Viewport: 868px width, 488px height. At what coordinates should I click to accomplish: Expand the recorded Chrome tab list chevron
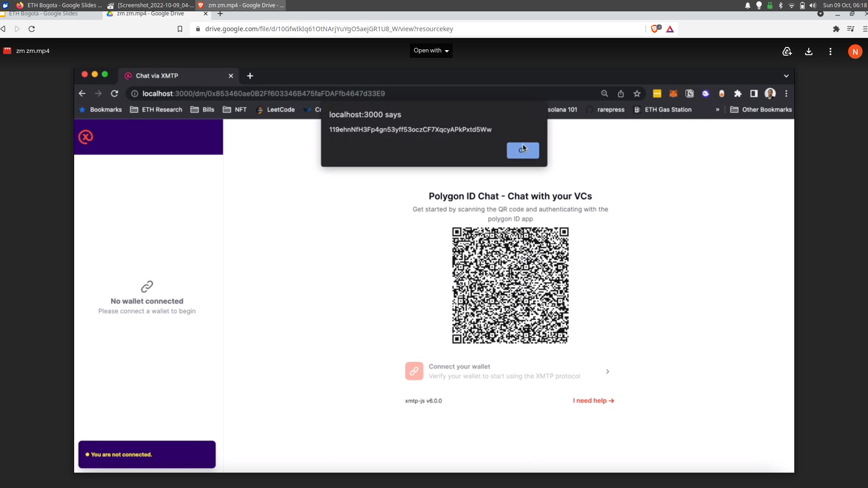786,76
